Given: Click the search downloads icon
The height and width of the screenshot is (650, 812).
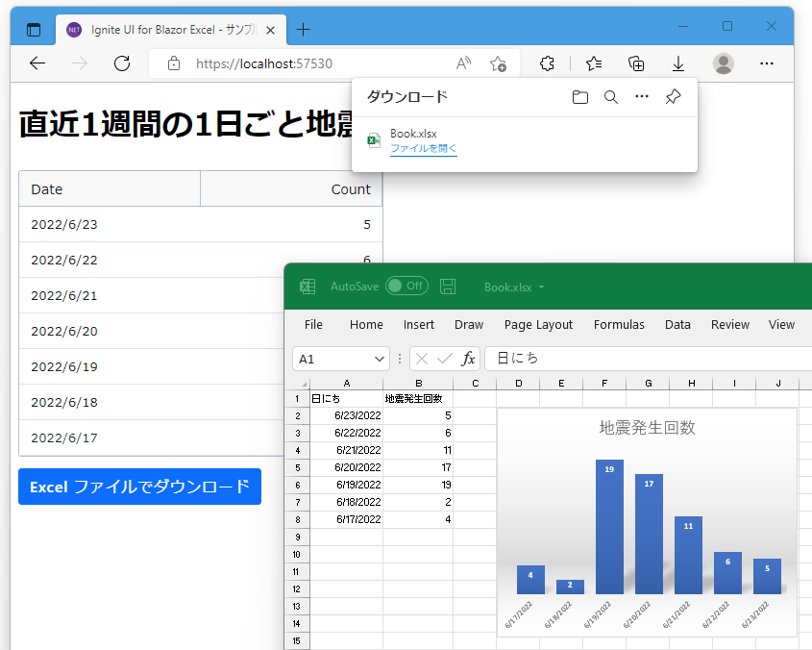Looking at the screenshot, I should click(x=611, y=96).
